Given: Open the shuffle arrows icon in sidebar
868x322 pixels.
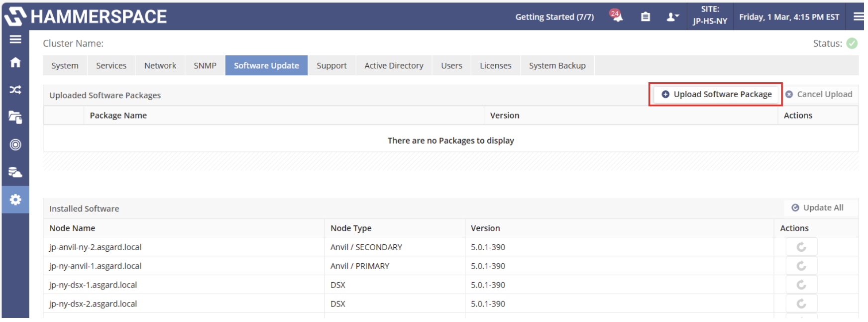Looking at the screenshot, I should pyautogui.click(x=15, y=90).
